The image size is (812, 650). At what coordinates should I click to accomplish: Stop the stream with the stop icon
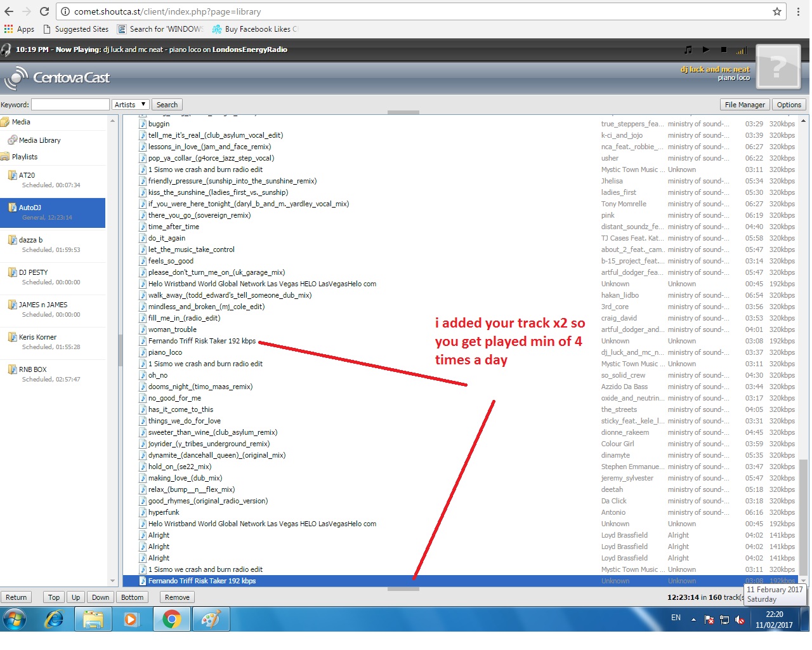click(x=724, y=50)
